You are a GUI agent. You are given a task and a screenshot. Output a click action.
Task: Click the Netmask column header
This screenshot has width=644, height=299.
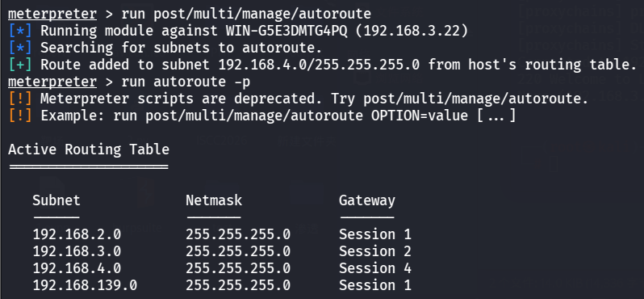coord(214,200)
